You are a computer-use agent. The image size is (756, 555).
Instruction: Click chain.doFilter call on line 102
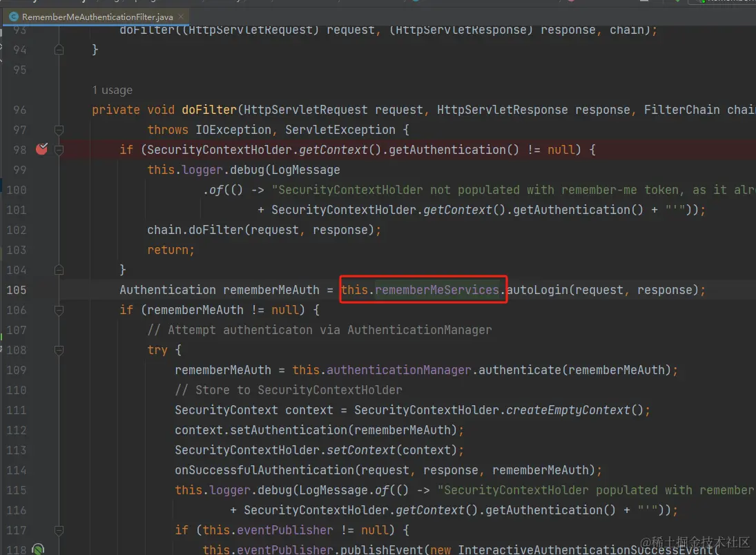(195, 230)
